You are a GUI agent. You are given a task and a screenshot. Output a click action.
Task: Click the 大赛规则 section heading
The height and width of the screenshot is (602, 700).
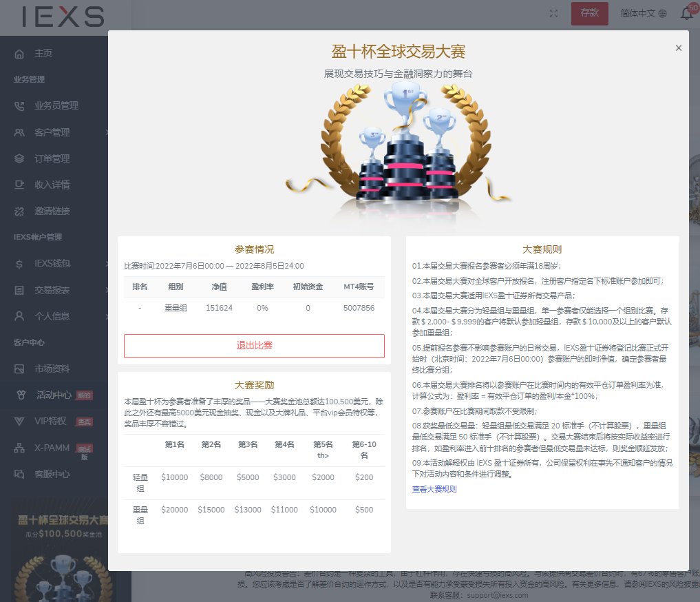(x=542, y=249)
